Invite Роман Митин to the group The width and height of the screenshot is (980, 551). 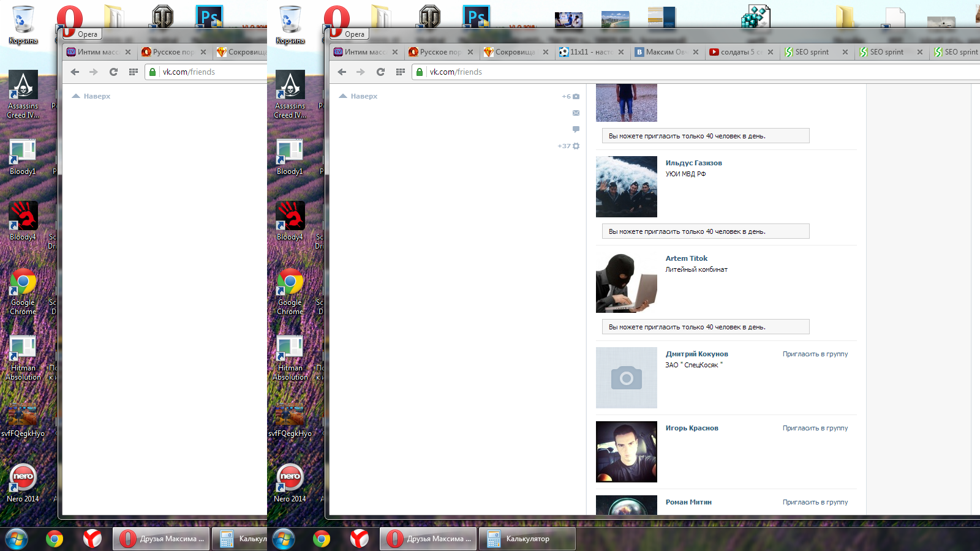[x=815, y=502]
